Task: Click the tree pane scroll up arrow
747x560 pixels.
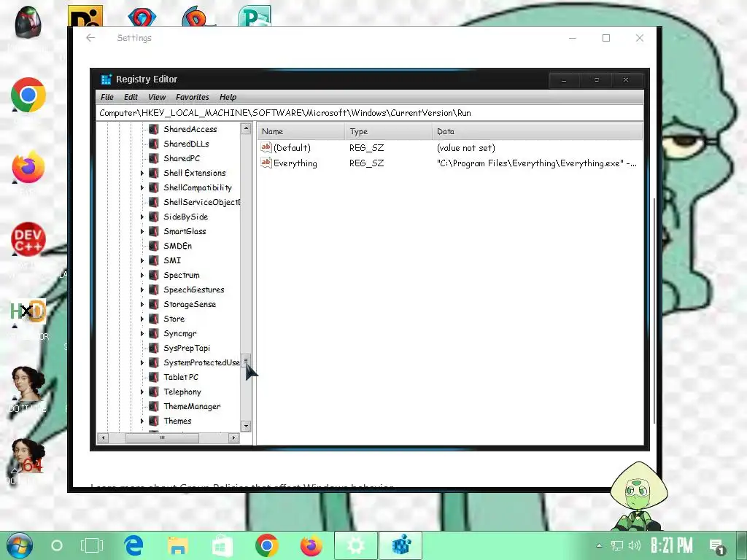Action: coord(246,128)
